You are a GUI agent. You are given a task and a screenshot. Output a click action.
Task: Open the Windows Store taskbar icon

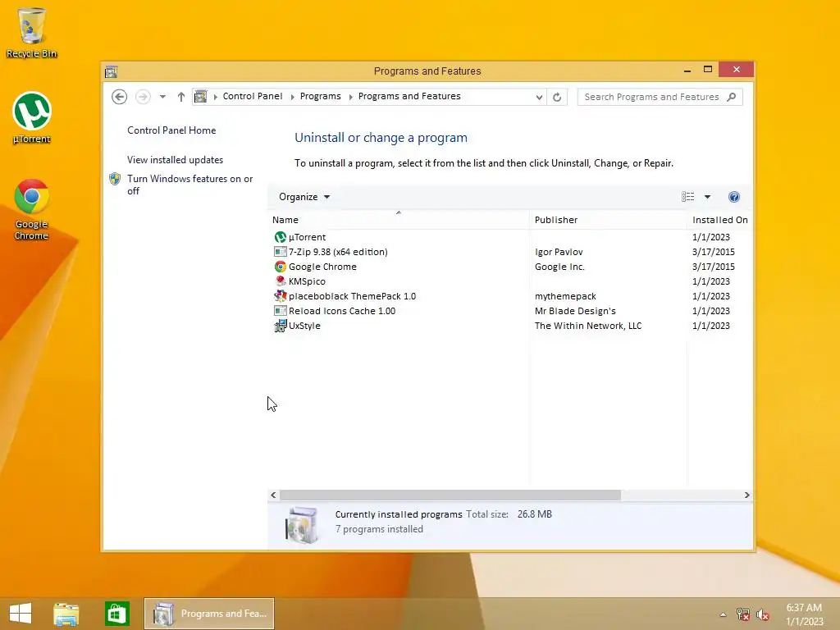pyautogui.click(x=116, y=614)
